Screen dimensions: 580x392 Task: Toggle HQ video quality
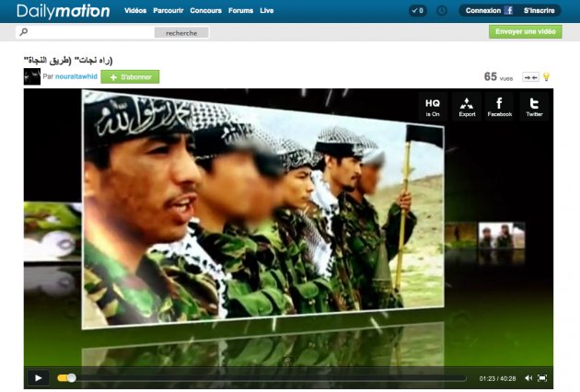[x=432, y=106]
